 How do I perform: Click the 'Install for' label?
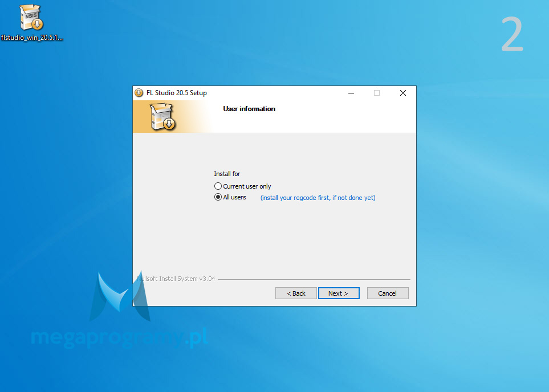pos(227,174)
